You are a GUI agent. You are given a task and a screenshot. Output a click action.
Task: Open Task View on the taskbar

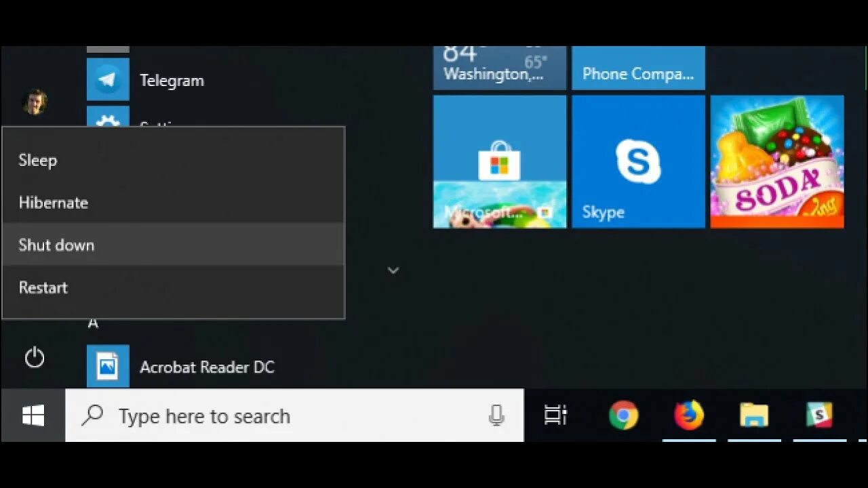tap(556, 415)
